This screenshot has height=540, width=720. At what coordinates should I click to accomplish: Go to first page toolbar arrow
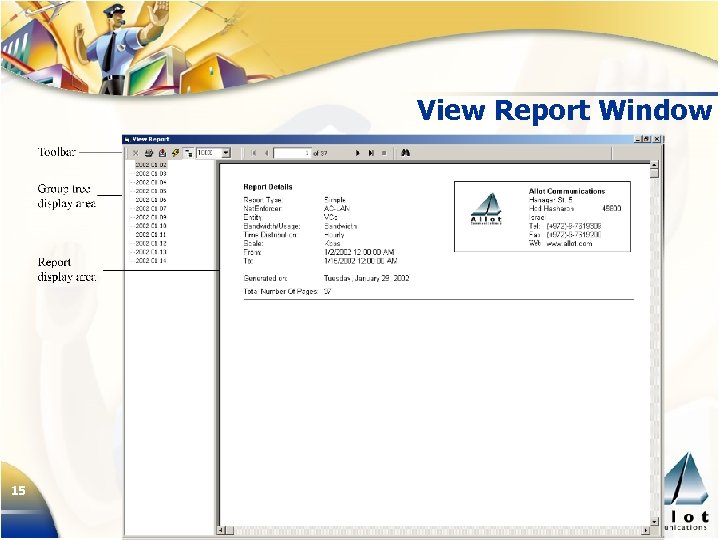[253, 153]
